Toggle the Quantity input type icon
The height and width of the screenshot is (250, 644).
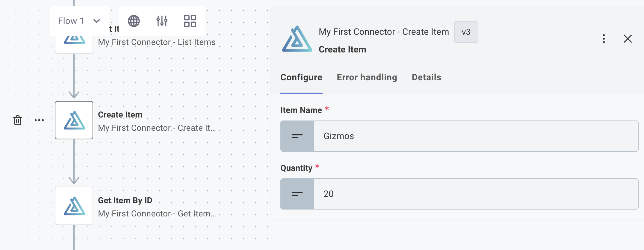click(x=297, y=194)
